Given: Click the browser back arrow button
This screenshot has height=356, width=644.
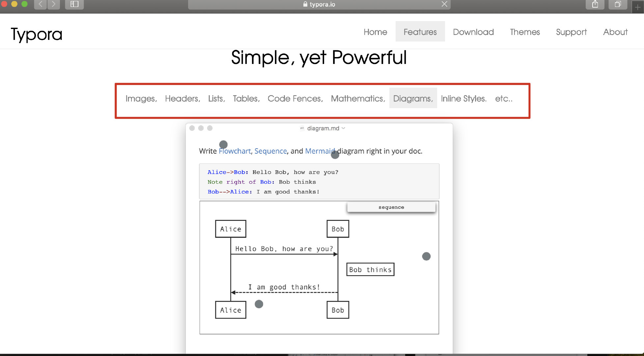Looking at the screenshot, I should (41, 4).
